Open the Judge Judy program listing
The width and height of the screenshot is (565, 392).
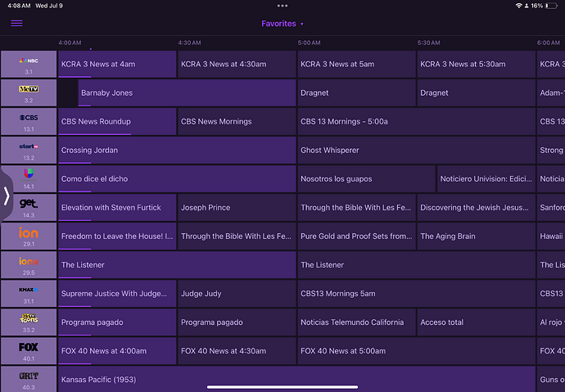(x=236, y=294)
